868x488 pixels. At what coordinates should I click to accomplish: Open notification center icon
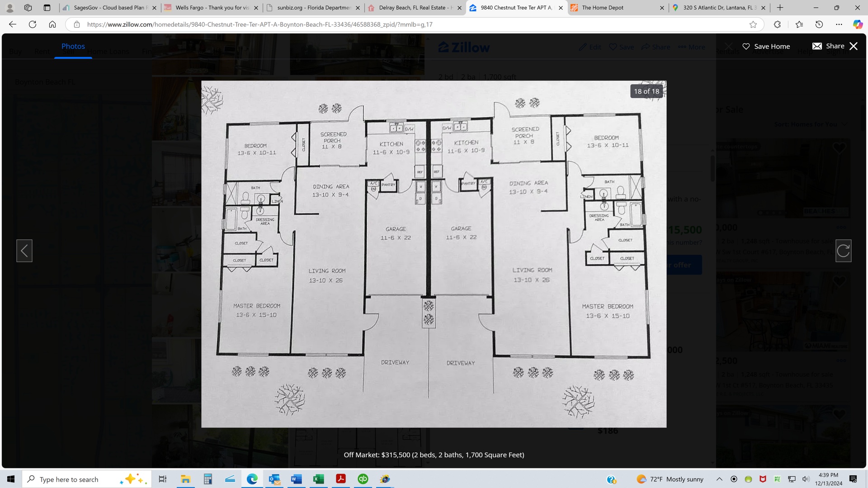[x=853, y=479]
